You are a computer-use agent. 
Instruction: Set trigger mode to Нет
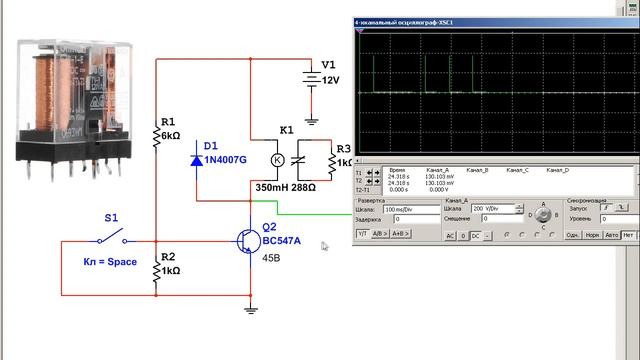628,235
